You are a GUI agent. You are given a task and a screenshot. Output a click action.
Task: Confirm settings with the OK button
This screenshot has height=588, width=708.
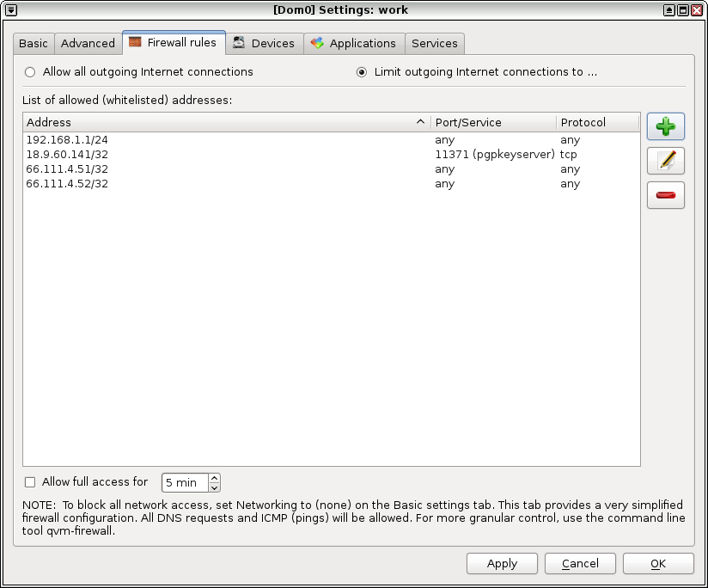(658, 563)
